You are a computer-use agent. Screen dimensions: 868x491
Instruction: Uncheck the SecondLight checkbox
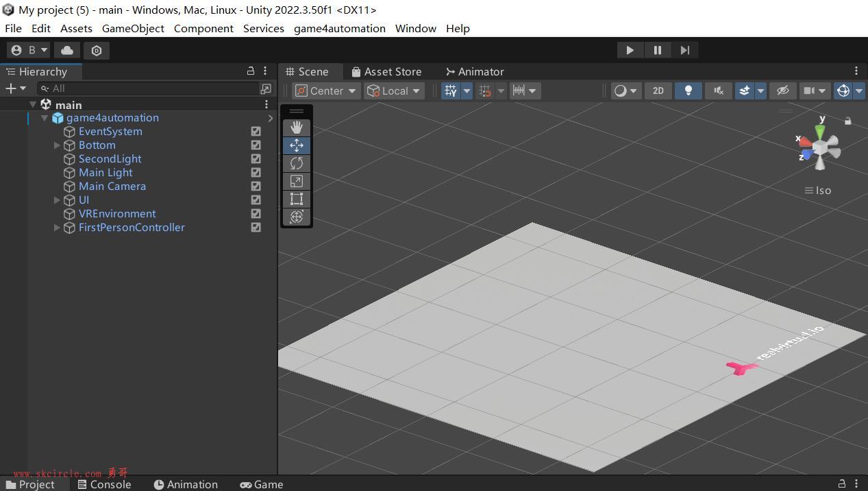pyautogui.click(x=256, y=158)
